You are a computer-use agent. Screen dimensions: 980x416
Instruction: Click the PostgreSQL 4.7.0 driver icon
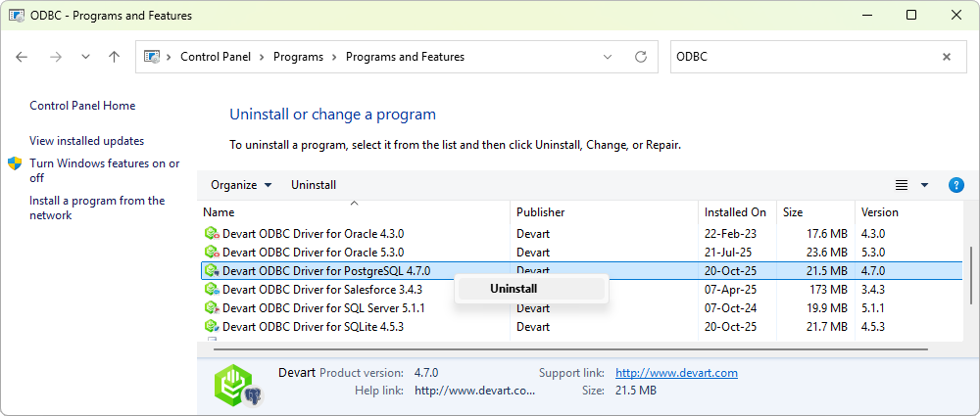(x=213, y=271)
